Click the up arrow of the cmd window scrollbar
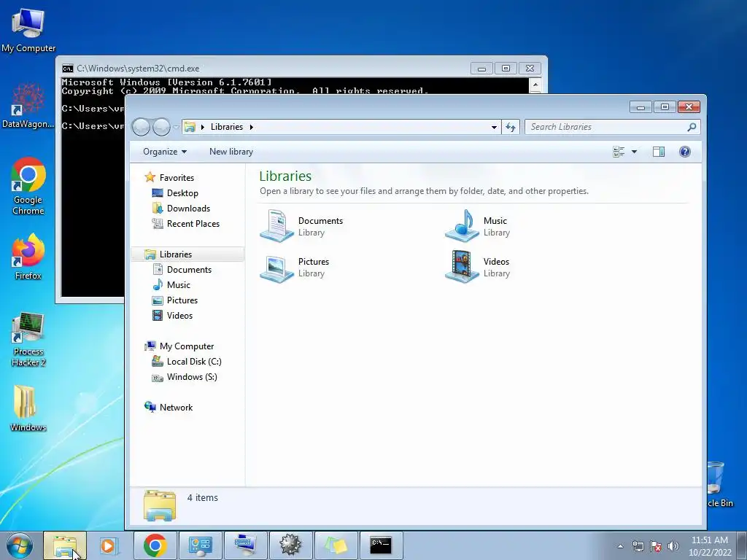Image resolution: width=747 pixels, height=560 pixels. click(535, 85)
